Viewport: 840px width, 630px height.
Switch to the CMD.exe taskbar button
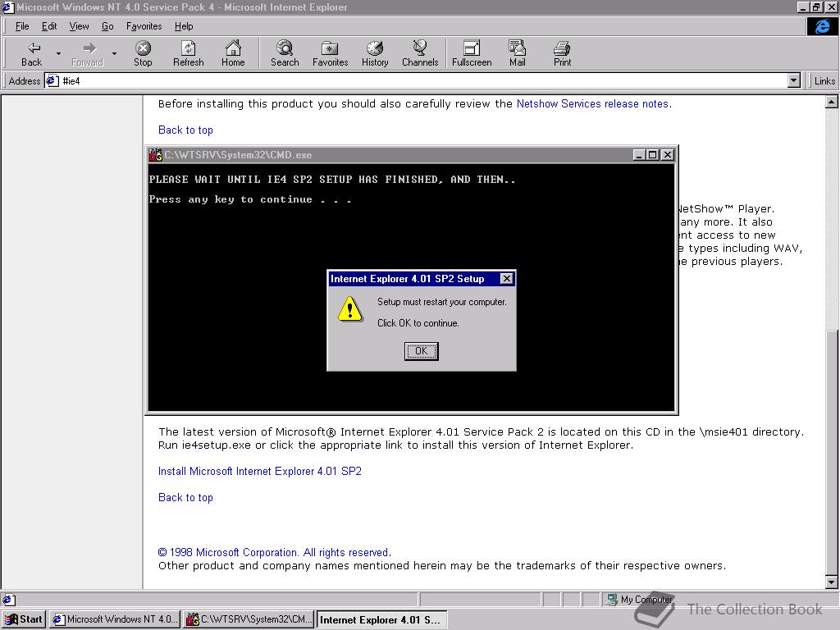tap(249, 619)
